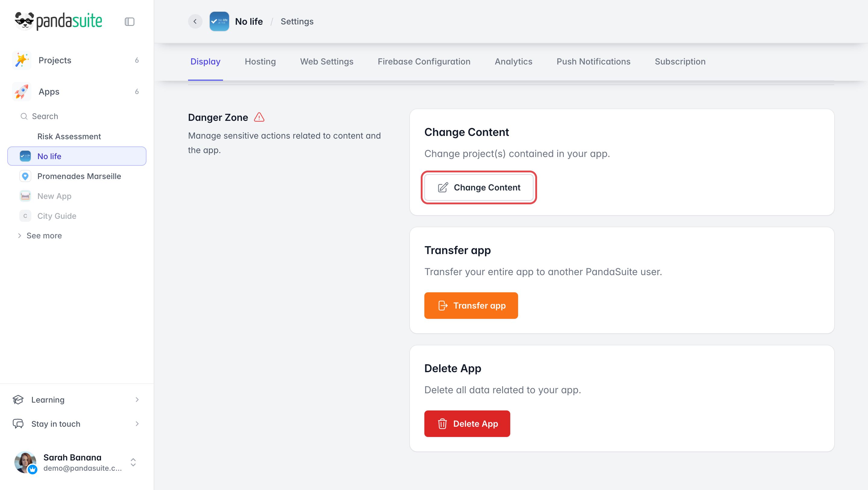Collapse the sidebar panel toggle icon
Image resolution: width=868 pixels, height=490 pixels.
[x=129, y=22]
